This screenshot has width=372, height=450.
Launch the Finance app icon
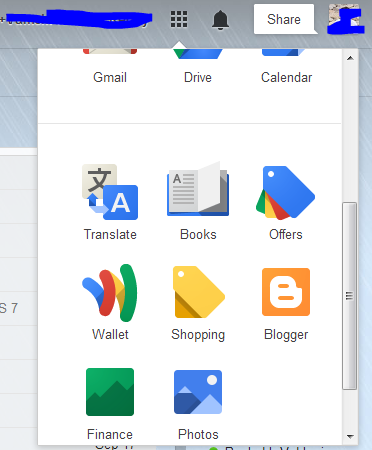point(110,392)
